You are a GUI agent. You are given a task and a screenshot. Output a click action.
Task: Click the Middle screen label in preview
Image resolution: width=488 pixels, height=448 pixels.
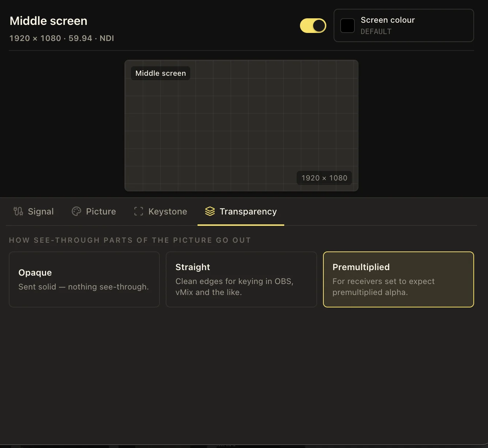161,73
